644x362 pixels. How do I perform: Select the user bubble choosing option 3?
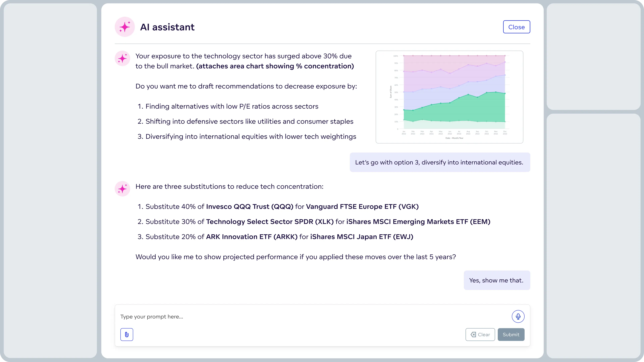click(439, 162)
